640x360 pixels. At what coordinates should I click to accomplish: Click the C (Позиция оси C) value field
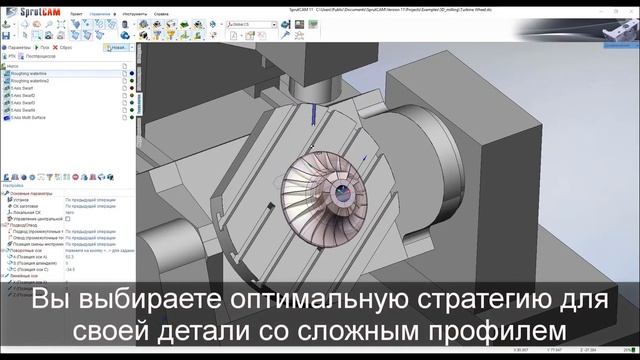[100, 269]
